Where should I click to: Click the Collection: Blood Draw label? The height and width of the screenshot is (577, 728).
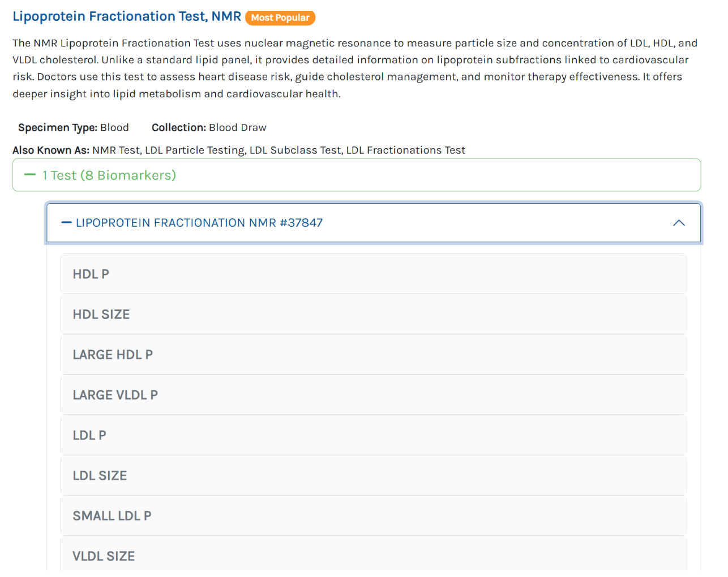[209, 128]
